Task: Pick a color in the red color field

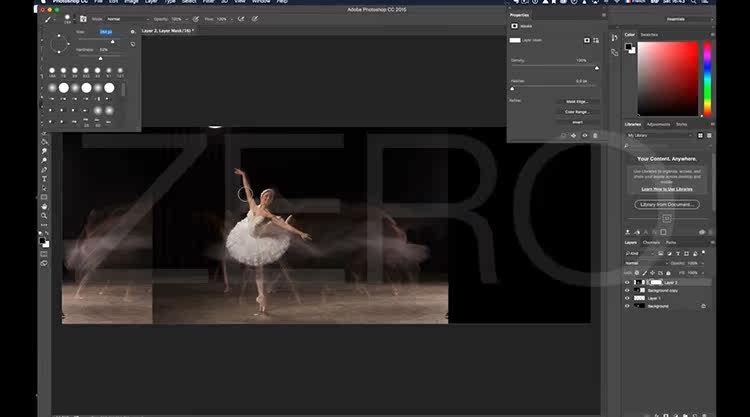Action: pos(668,78)
